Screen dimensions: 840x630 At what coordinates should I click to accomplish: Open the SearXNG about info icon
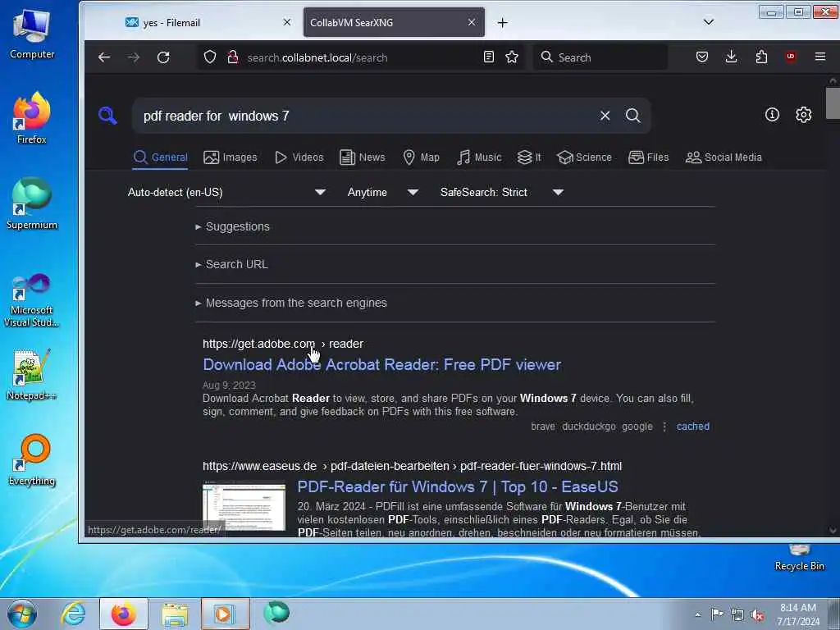[x=772, y=114]
